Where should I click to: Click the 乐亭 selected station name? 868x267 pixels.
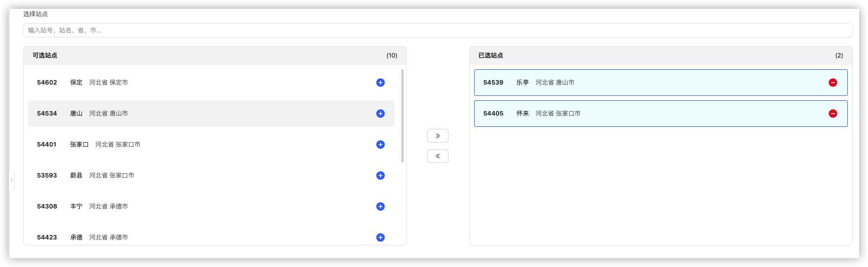tap(522, 83)
